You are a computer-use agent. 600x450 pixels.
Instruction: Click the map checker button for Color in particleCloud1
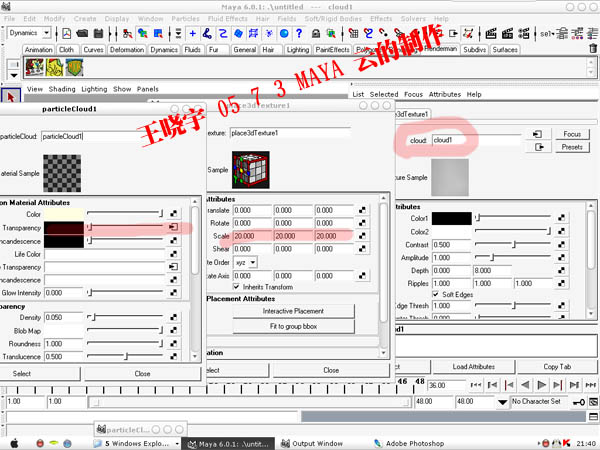(x=173, y=214)
